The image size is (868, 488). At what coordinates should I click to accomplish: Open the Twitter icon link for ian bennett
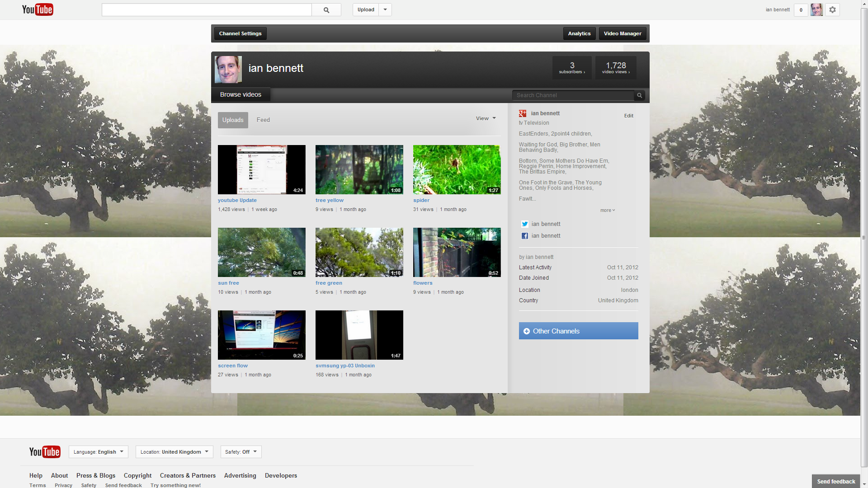point(524,224)
